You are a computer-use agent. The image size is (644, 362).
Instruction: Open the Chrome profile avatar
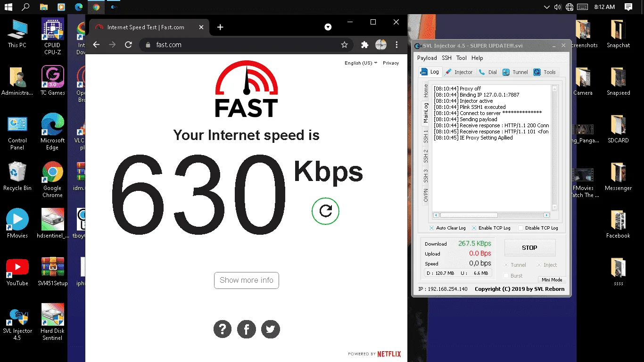[380, 45]
